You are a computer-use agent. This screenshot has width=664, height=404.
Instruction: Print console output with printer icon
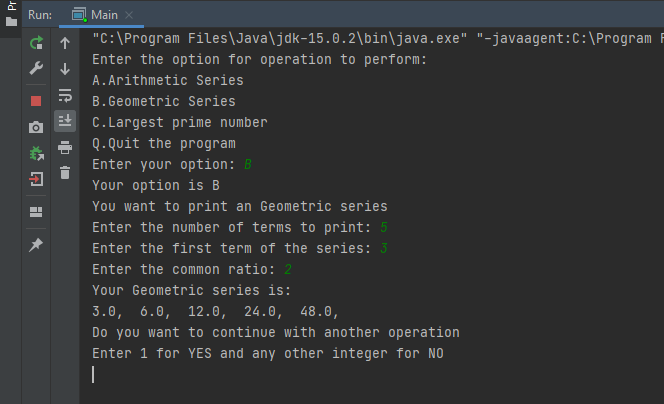click(65, 147)
